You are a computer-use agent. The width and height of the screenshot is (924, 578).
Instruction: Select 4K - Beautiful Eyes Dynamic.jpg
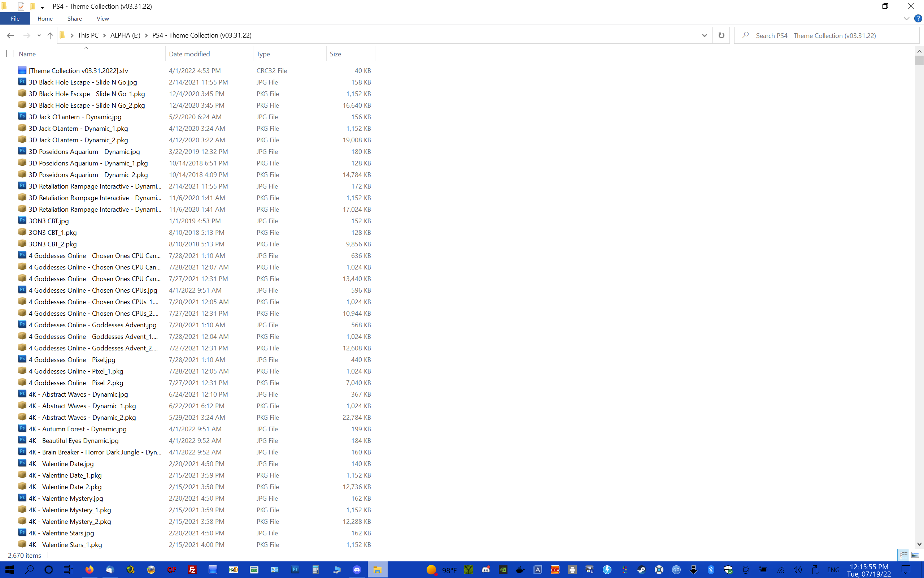click(74, 440)
